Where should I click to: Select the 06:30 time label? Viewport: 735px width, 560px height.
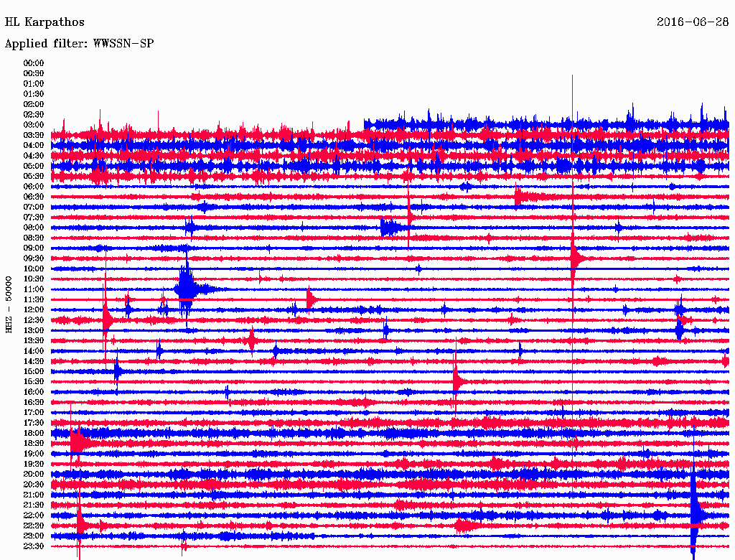click(33, 197)
